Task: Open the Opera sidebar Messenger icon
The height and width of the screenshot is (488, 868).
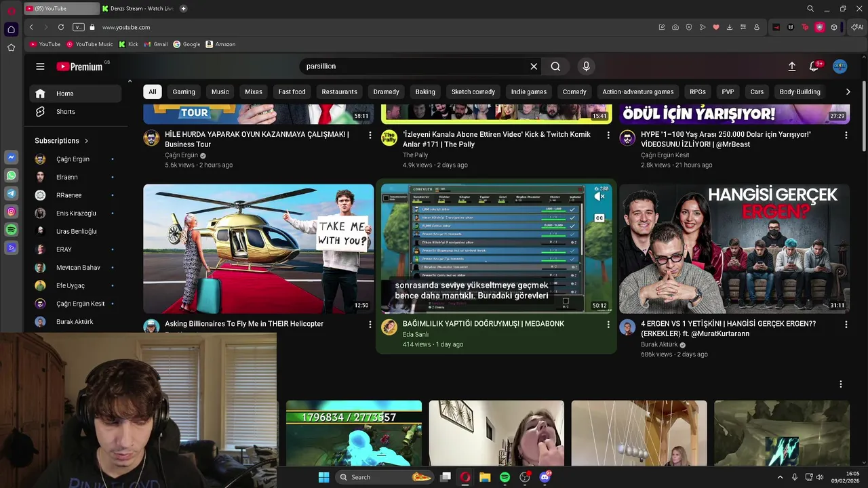Action: pos(11,157)
